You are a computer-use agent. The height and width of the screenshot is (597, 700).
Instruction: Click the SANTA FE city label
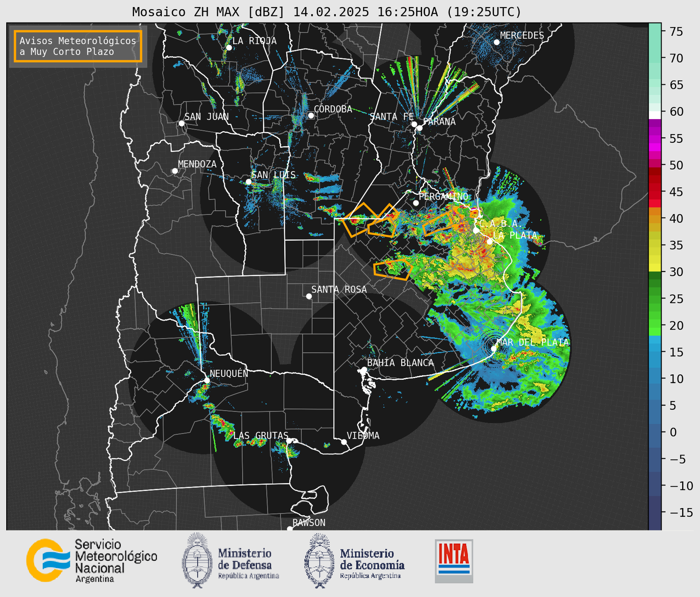[392, 117]
